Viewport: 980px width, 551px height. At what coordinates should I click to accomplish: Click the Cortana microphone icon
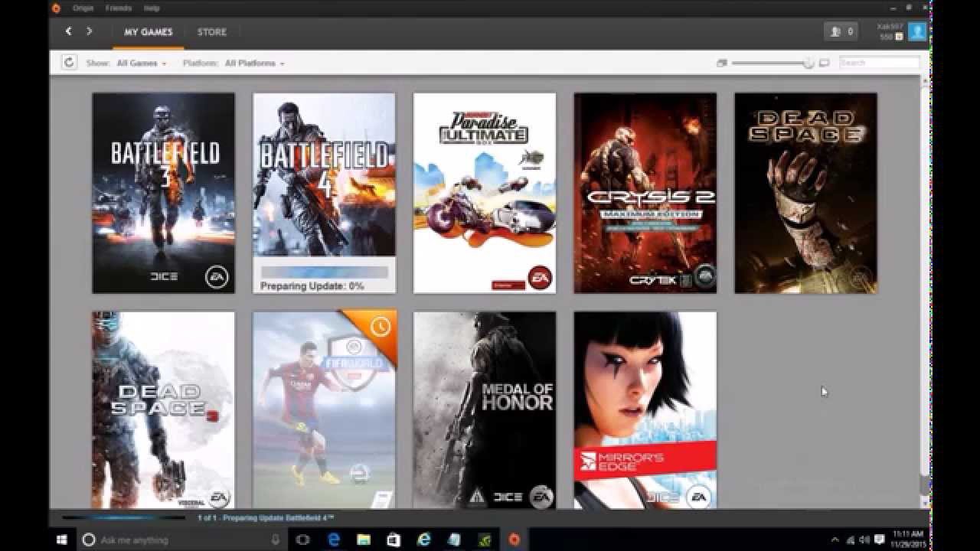click(276, 540)
